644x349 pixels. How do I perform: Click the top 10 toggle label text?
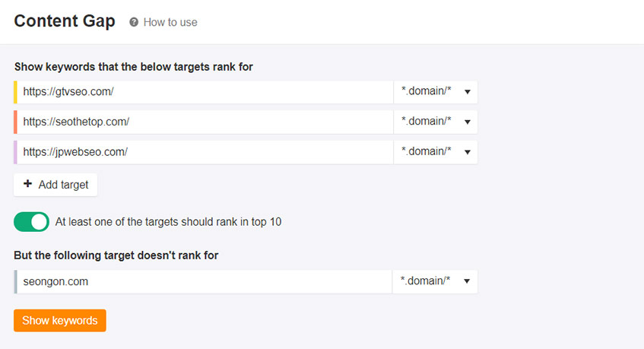(168, 222)
